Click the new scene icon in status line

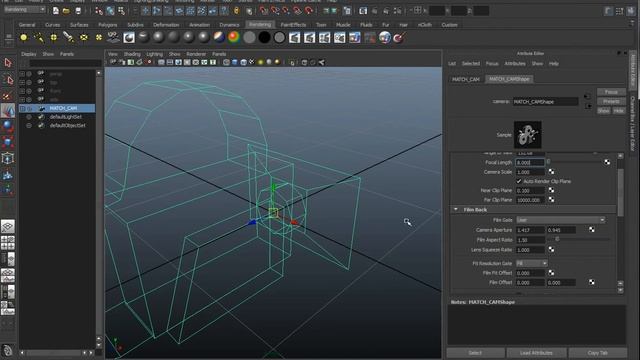tap(56, 11)
